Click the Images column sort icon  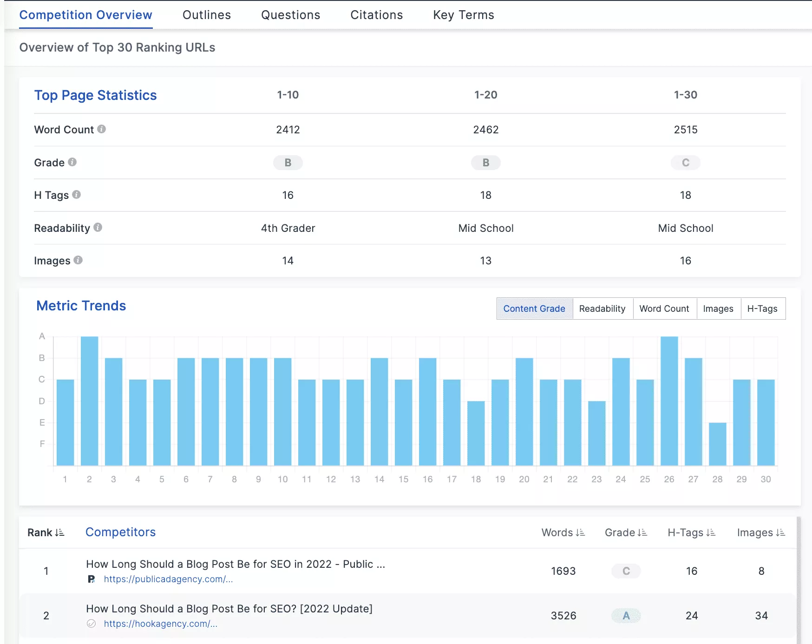tap(781, 532)
